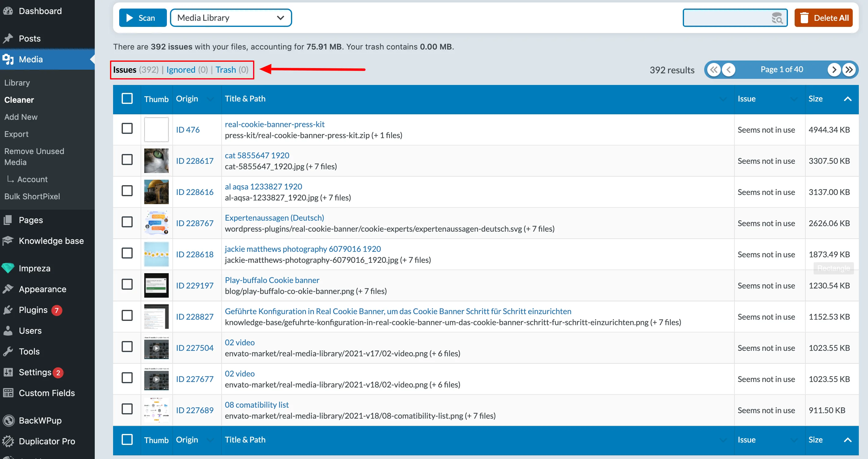868x459 pixels.
Task: Jump to last page double-arrow icon
Action: [849, 70]
